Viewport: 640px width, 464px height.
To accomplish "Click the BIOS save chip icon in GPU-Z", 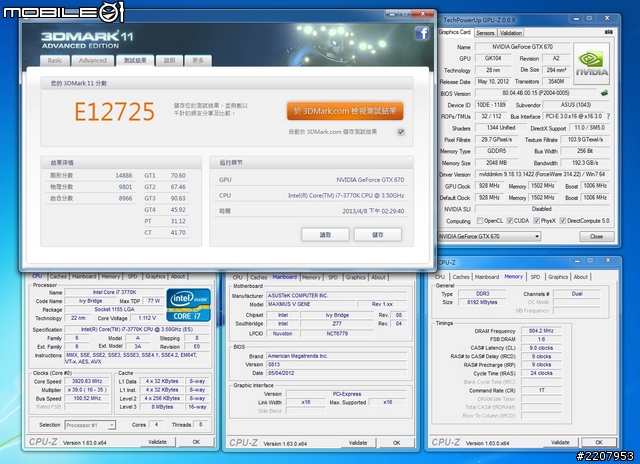I will [604, 93].
